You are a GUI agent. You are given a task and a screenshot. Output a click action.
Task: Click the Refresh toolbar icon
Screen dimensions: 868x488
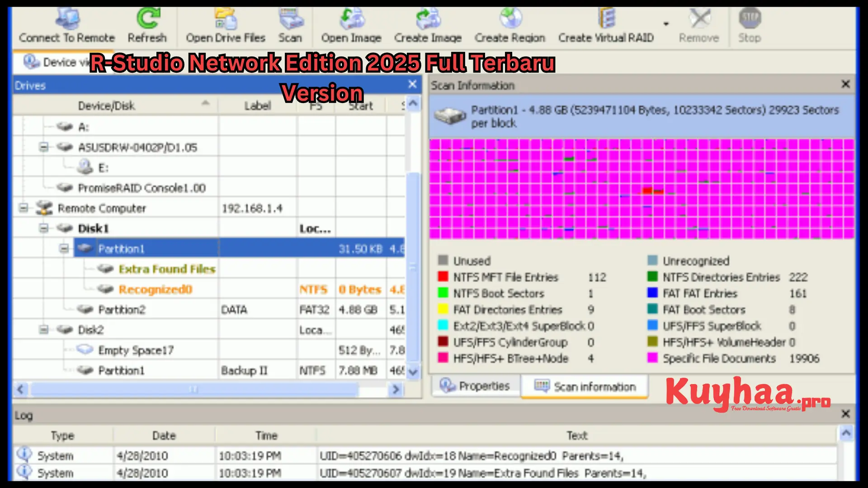tap(147, 18)
